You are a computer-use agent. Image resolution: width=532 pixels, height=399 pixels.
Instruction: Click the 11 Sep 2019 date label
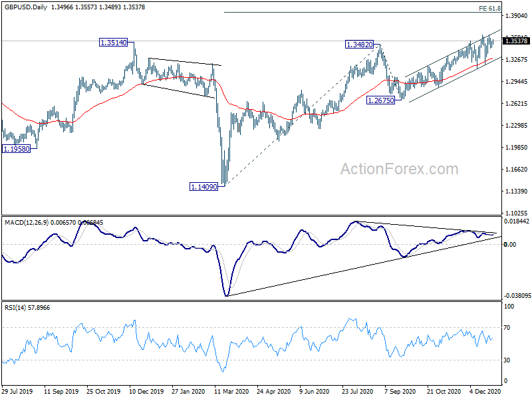(x=61, y=391)
